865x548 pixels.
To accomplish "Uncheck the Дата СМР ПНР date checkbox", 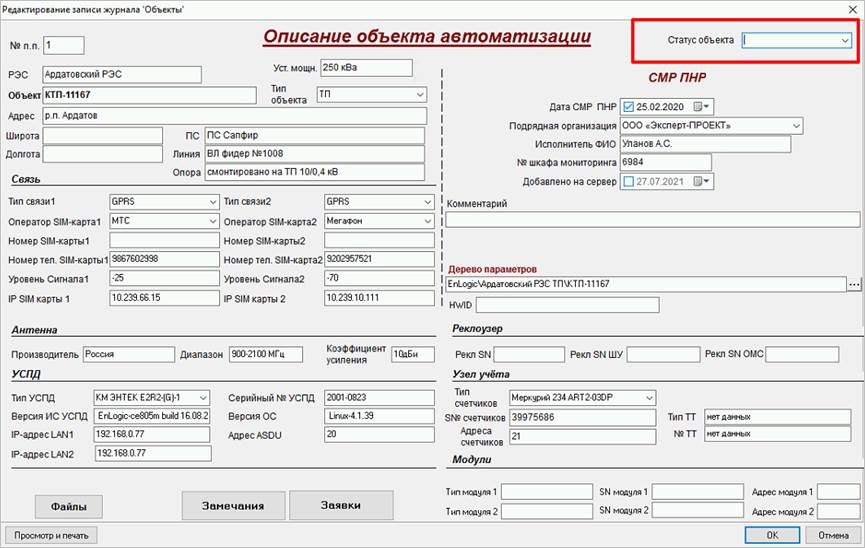I will [x=628, y=107].
